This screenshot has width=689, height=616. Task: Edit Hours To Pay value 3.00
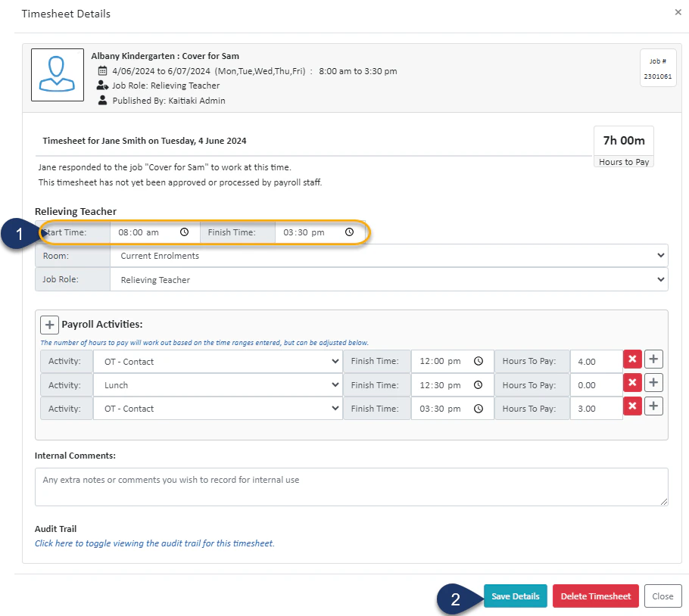pos(597,409)
